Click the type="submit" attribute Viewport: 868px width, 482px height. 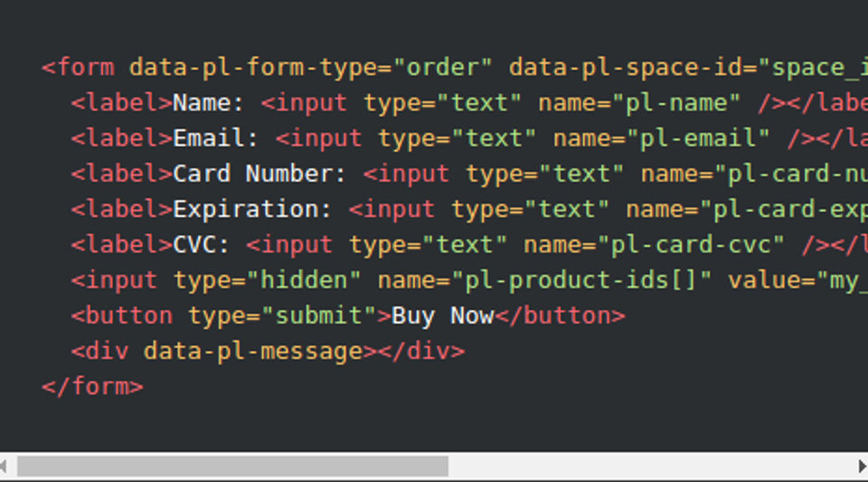point(282,316)
